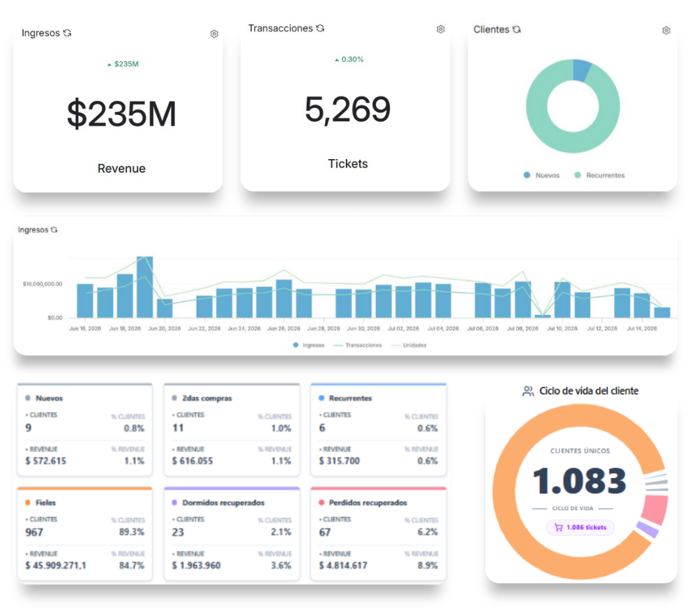Refresh the Ingresos bar chart
Image resolution: width=692 pixels, height=616 pixels.
[x=54, y=230]
